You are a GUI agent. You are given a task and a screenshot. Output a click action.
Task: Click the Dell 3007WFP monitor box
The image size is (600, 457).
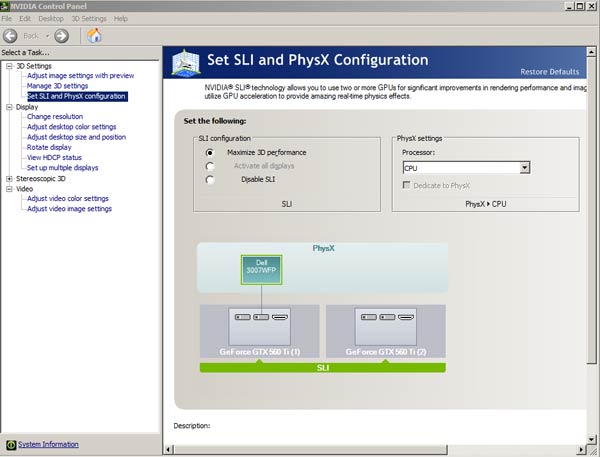[259, 270]
